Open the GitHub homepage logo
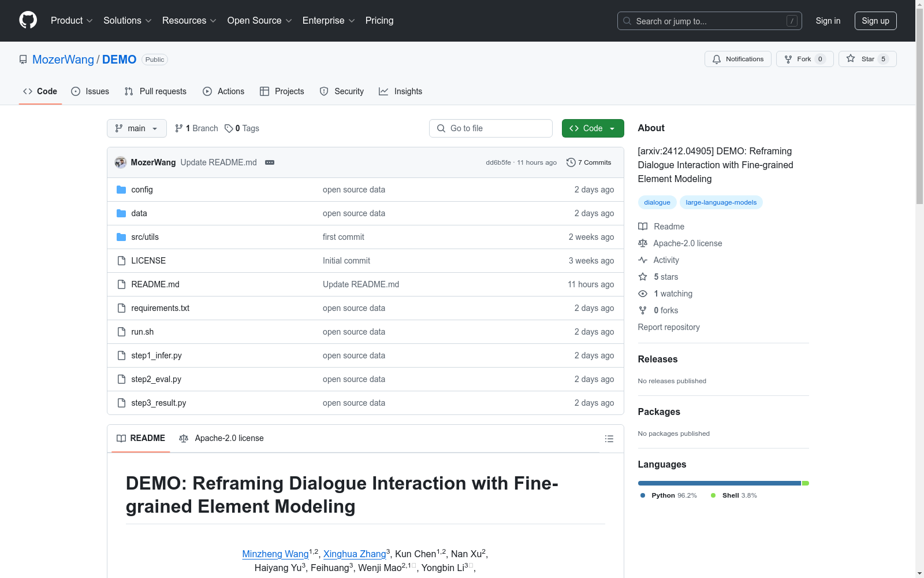Viewport: 924px width, 578px height. coord(28,20)
